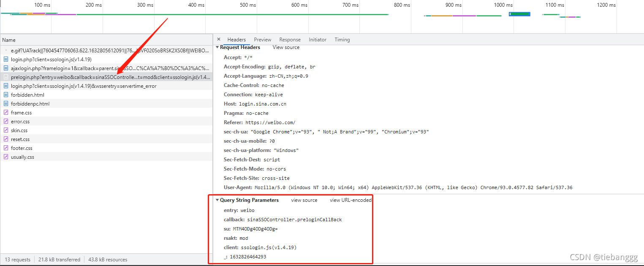
Task: Click the icon beside login.php wsseretry request
Action: (x=6, y=86)
